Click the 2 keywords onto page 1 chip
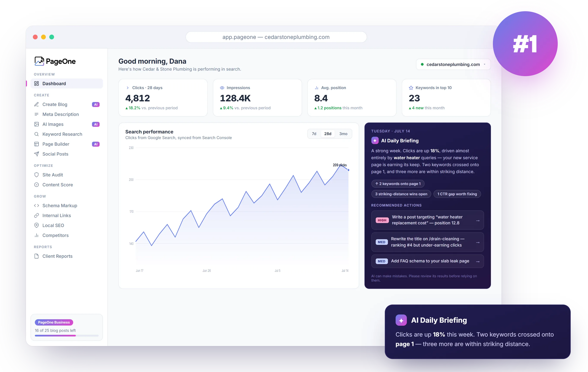Screen dimensions: 588x372 [x=398, y=184]
